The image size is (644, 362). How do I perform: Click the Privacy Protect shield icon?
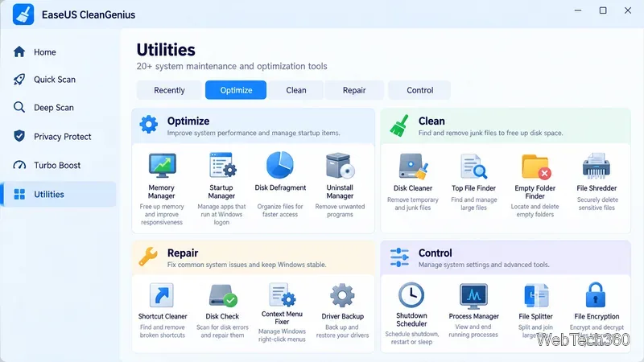(19, 136)
